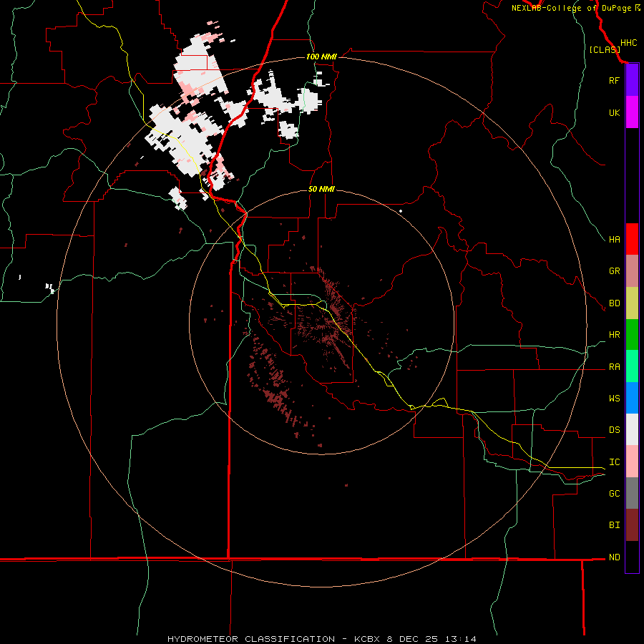The width and height of the screenshot is (644, 644).
Task: Click the red HA legend color swatch
Action: pos(632,239)
